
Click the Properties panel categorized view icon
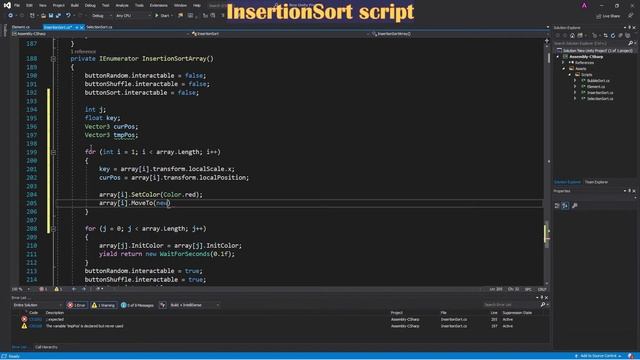557,206
